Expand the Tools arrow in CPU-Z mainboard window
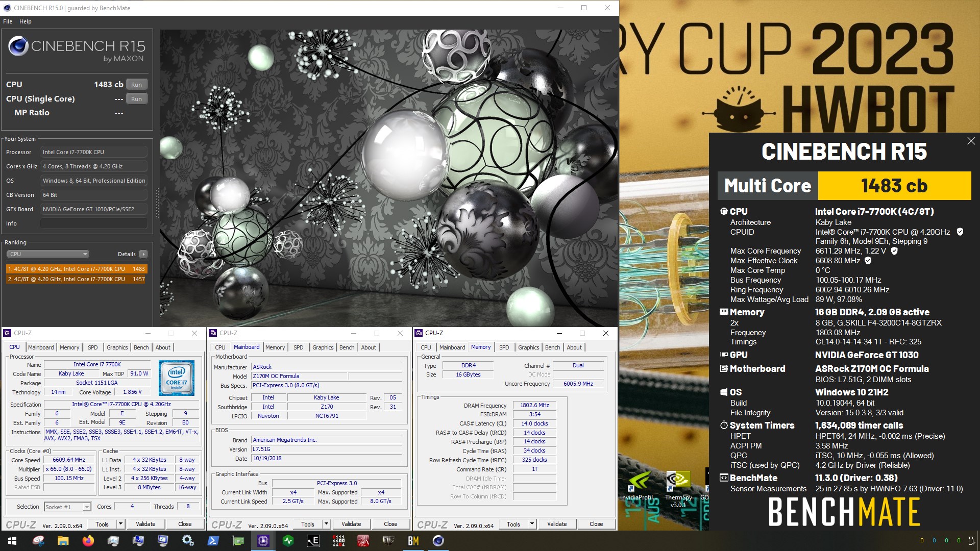This screenshot has height=551, width=980. click(326, 524)
